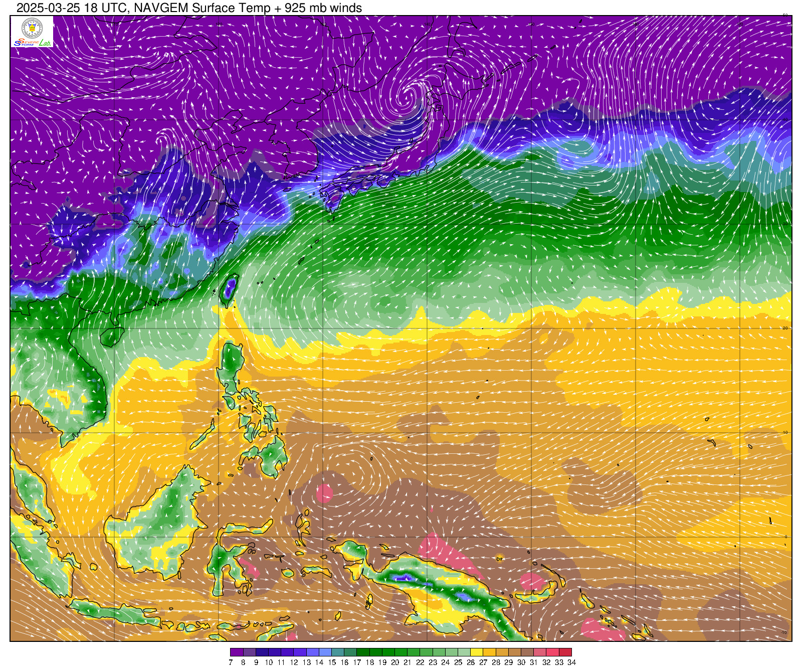Pick the brown 30–31 degree legend swatch
Screen dimensions: 802x672
tap(527, 652)
